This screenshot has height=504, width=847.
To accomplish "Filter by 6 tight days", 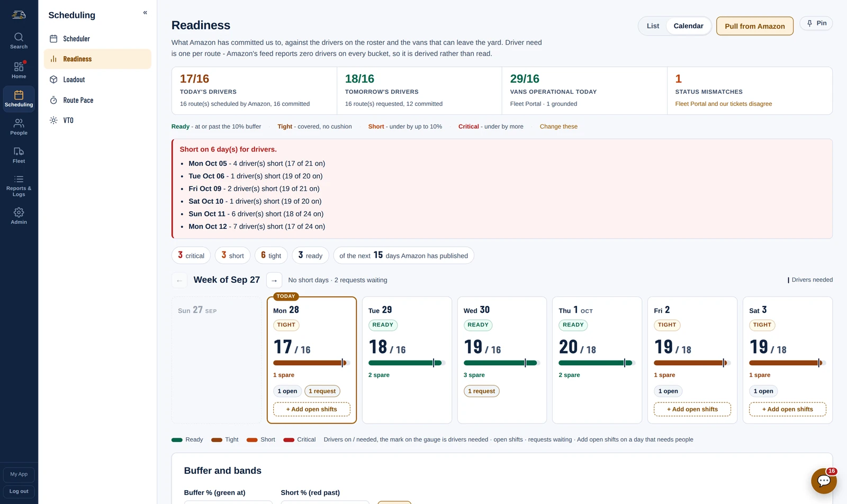I will click(271, 255).
